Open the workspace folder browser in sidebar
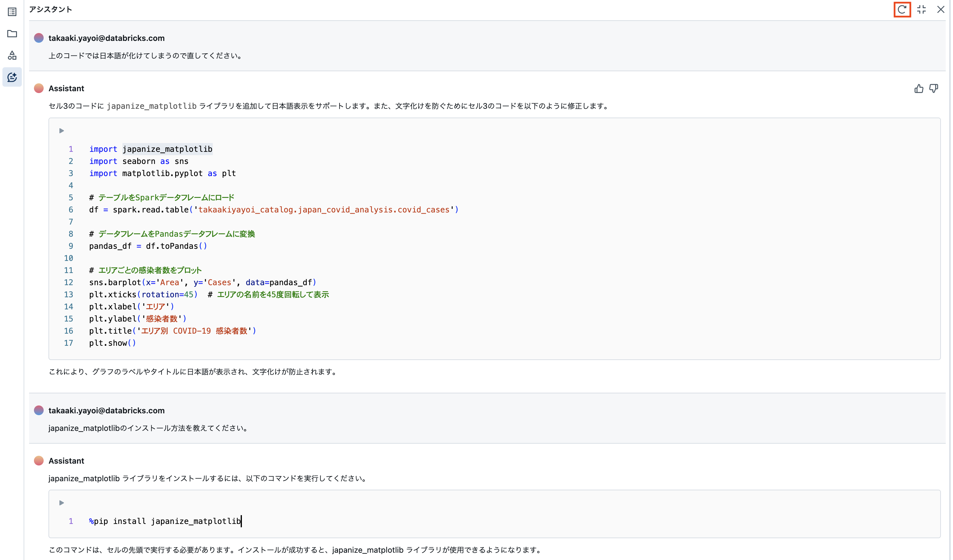This screenshot has height=560, width=953. click(12, 34)
